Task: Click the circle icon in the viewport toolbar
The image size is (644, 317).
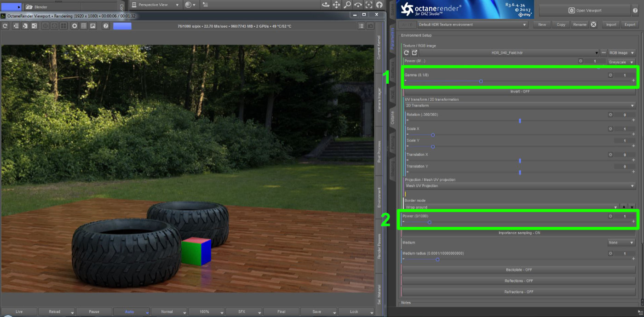Action: coord(75,26)
